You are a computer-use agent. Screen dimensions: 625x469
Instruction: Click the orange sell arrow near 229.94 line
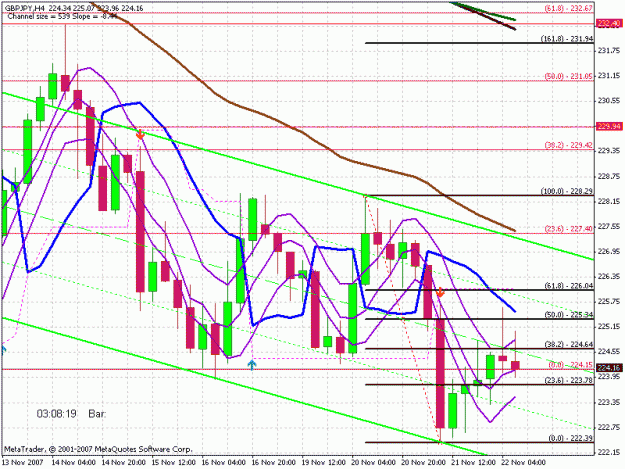[140, 135]
